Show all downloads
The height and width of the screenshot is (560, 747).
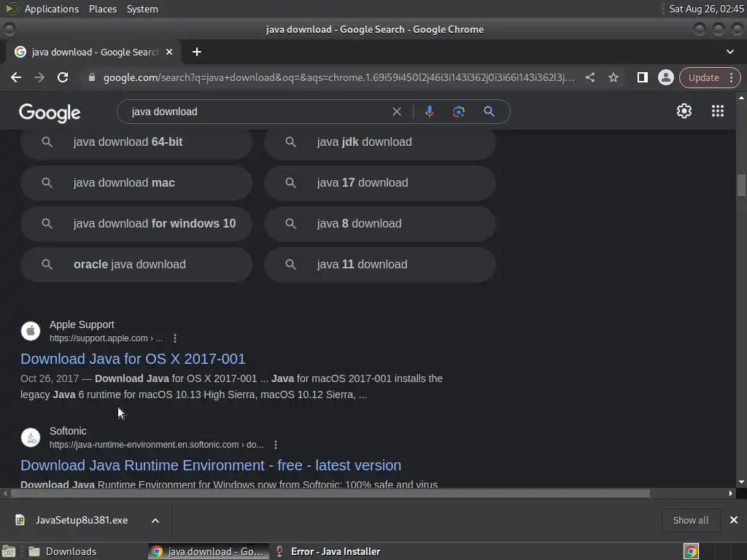(690, 520)
